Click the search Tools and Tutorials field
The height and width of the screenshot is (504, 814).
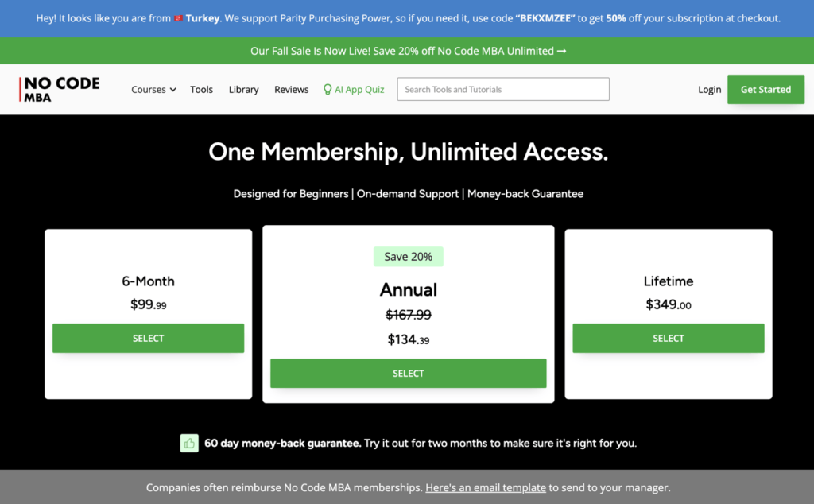(x=502, y=89)
